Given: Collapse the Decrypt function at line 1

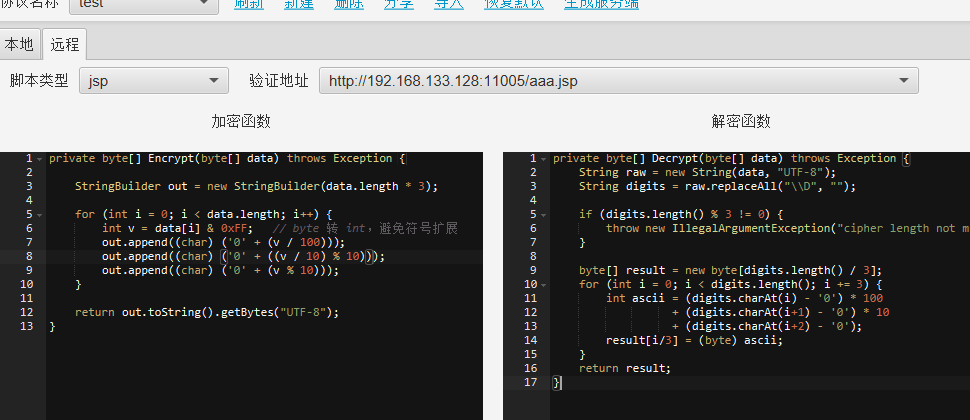Looking at the screenshot, I should (544, 159).
